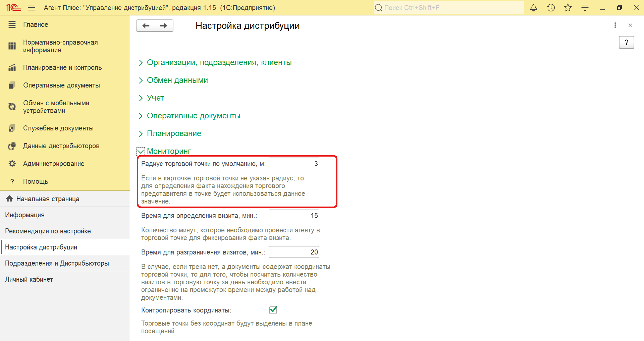The image size is (644, 341).
Task: Click the Помощь question mark icon
Action: click(12, 182)
